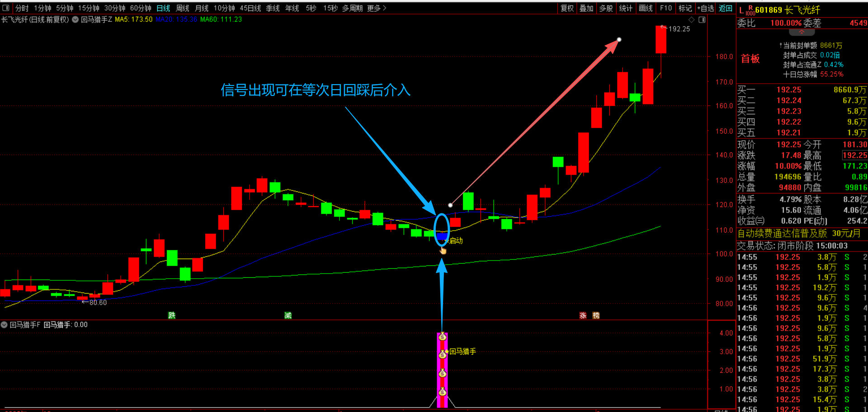Select the 日线 daily period tab
The image size is (868, 412).
click(x=163, y=8)
